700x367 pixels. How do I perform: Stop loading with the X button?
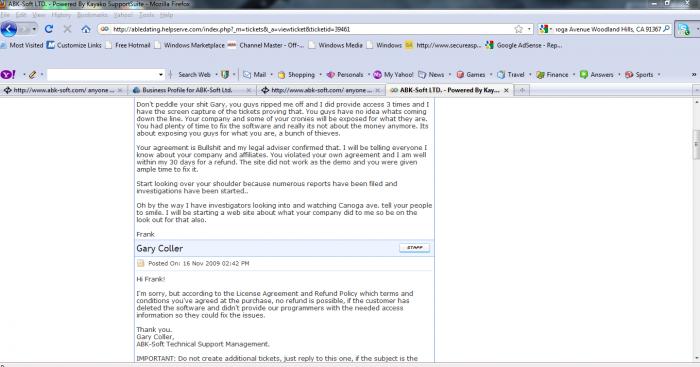[x=67, y=29]
